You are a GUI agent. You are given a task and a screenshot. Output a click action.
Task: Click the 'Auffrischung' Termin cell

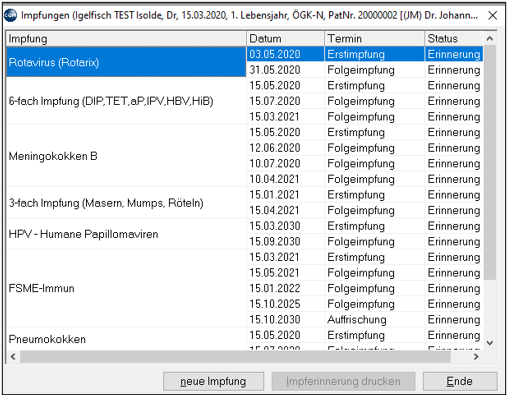tap(374, 319)
